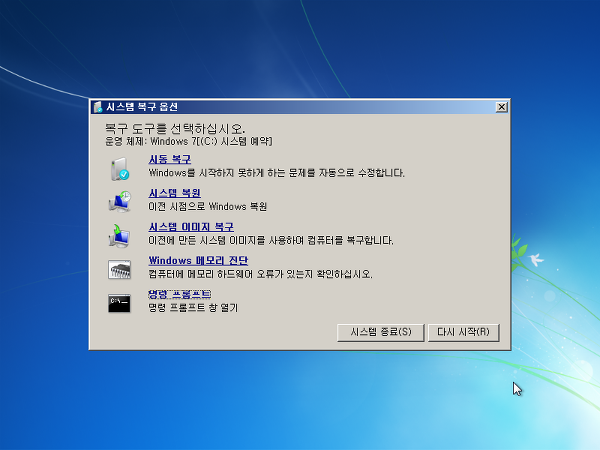Viewport: 600px width, 450px height.
Task: Click the Windows Memory Diagnostic chip icon
Action: tap(119, 269)
